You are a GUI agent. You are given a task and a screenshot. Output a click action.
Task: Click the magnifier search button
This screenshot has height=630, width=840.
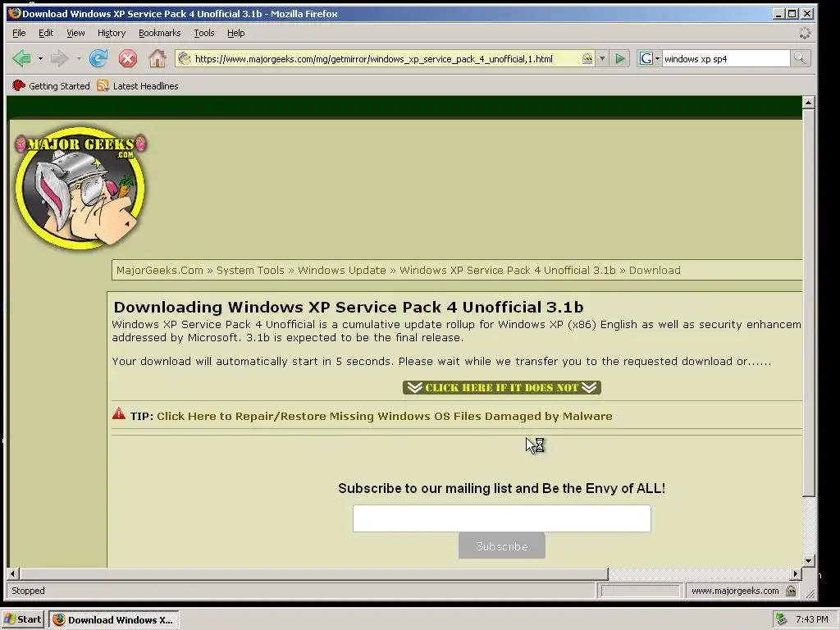(x=800, y=58)
